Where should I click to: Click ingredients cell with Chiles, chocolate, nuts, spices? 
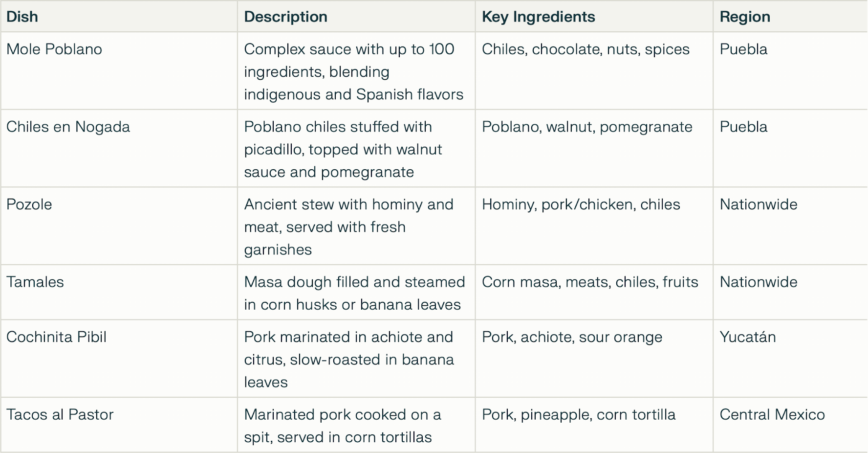point(594,71)
